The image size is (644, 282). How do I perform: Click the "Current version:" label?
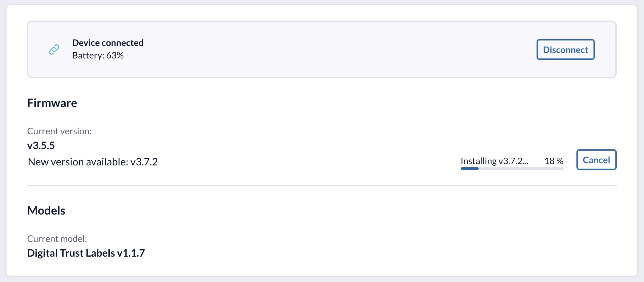click(60, 131)
